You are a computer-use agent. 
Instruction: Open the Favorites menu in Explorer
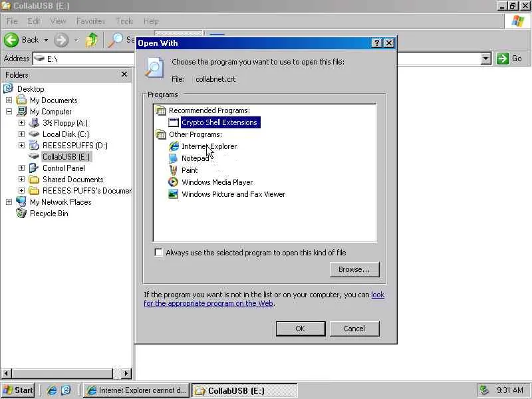tap(90, 21)
